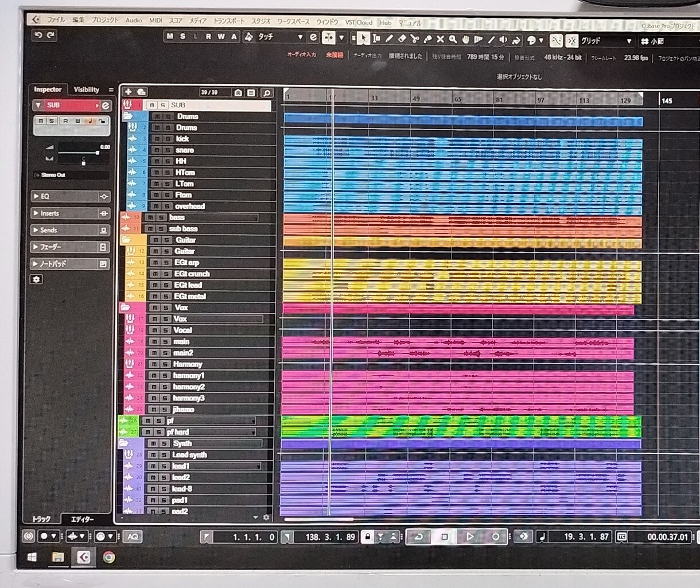Expand the Inserts inspector section

[71, 213]
